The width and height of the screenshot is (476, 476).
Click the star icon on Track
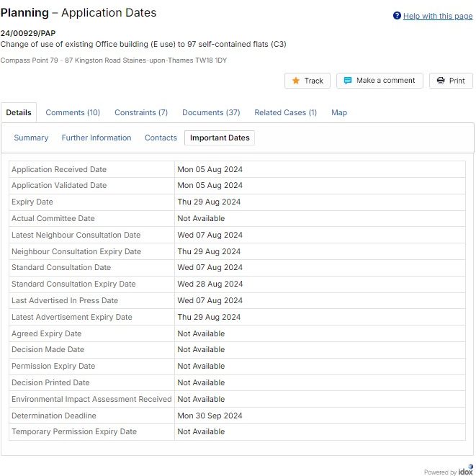click(x=296, y=81)
